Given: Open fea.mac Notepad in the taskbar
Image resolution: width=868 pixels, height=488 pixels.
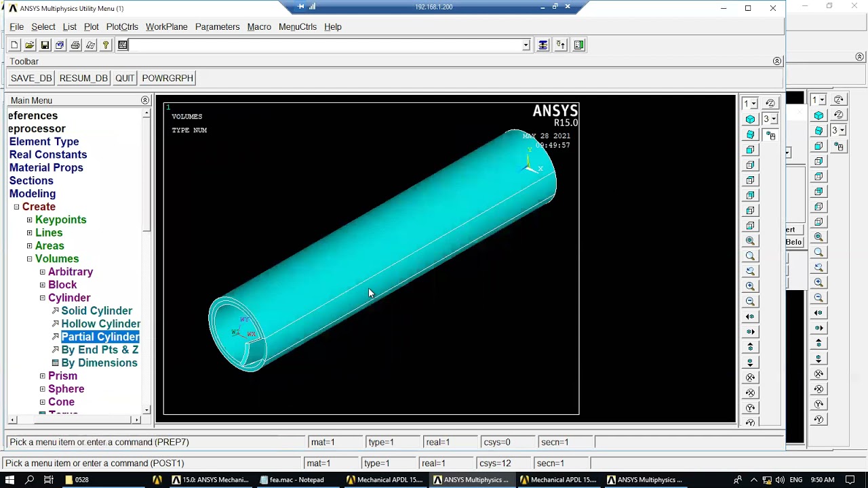Looking at the screenshot, I should (292, 480).
